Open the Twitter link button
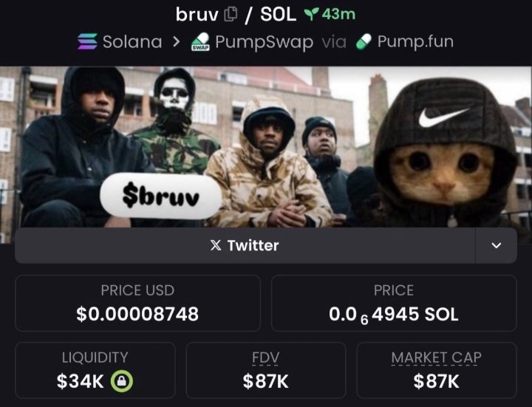532x407 pixels. 245,245
